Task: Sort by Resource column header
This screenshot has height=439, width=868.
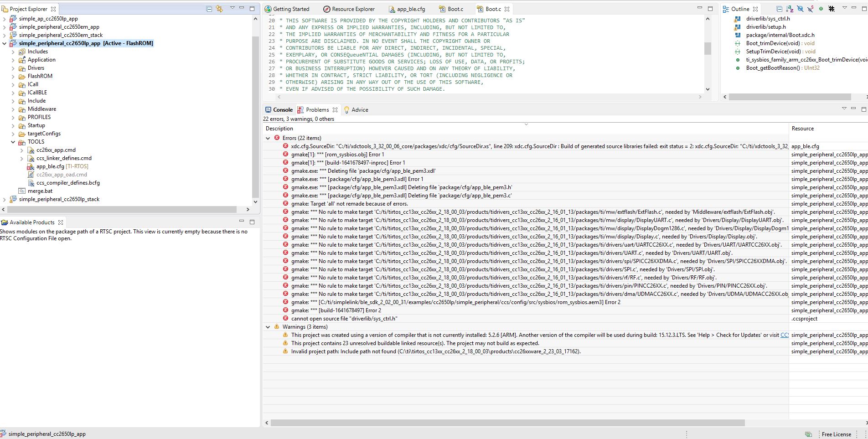Action: coord(828,129)
